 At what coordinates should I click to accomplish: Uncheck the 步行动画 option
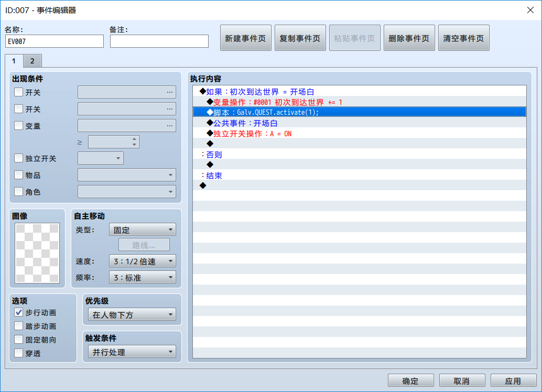click(x=19, y=312)
